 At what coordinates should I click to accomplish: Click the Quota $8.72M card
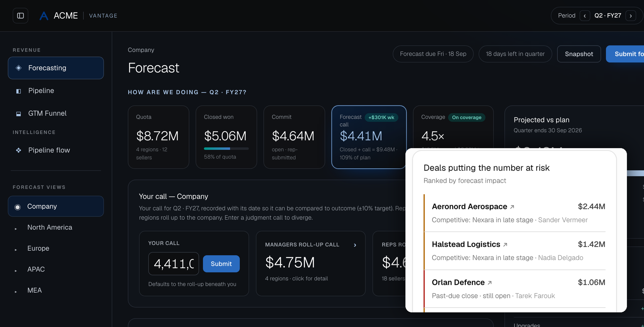[x=158, y=137]
